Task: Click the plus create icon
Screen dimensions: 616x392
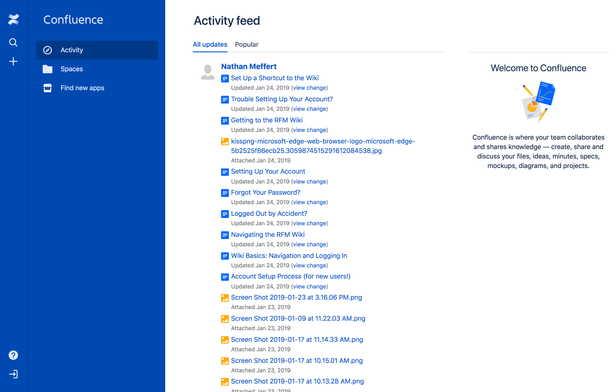Action: [x=13, y=62]
